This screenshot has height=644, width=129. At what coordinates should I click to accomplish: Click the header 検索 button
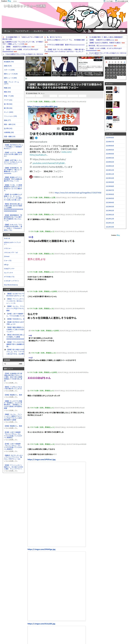point(121,31)
